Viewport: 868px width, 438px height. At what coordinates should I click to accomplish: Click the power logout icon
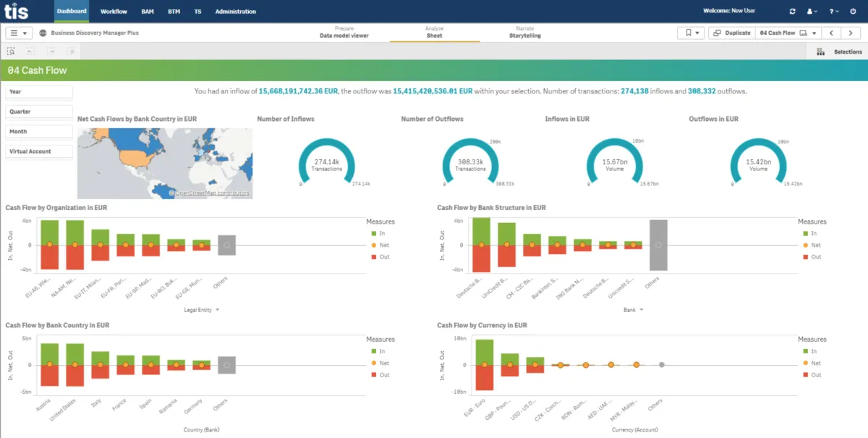click(x=853, y=12)
